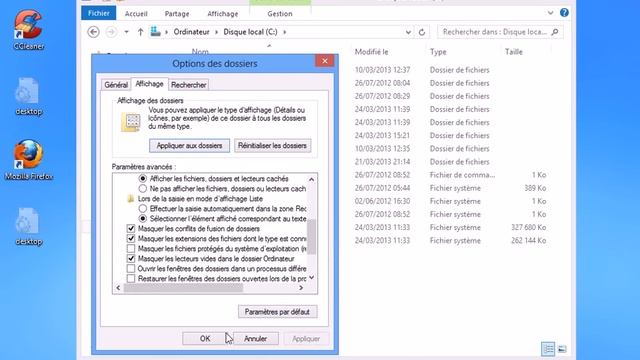The width and height of the screenshot is (640, 360).
Task: Switch to the Général dialog tab
Action: 116,85
